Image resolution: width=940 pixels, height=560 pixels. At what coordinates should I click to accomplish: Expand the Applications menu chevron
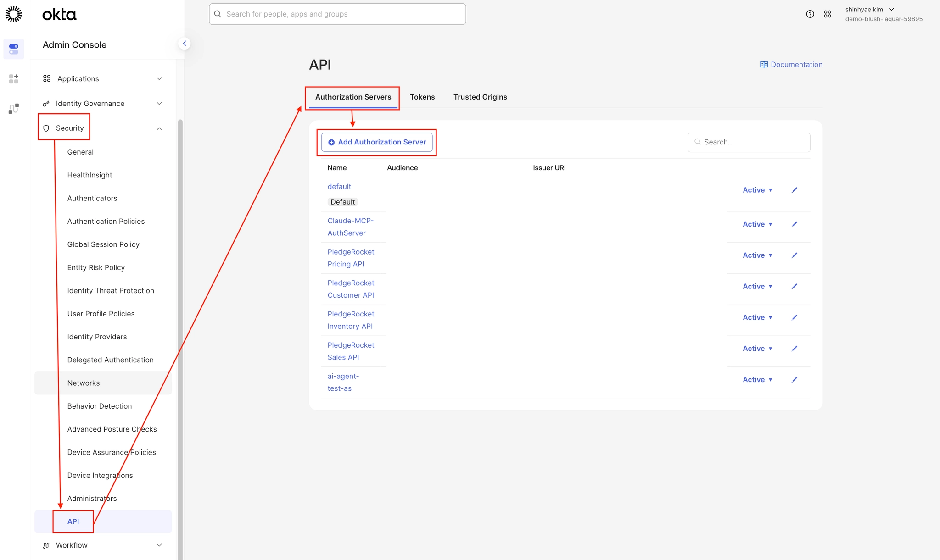pos(159,79)
